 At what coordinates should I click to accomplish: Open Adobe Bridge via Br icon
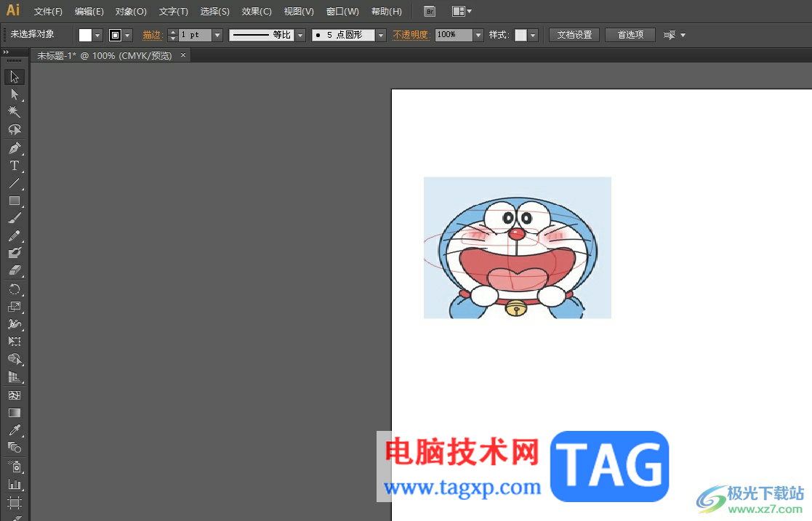[430, 12]
